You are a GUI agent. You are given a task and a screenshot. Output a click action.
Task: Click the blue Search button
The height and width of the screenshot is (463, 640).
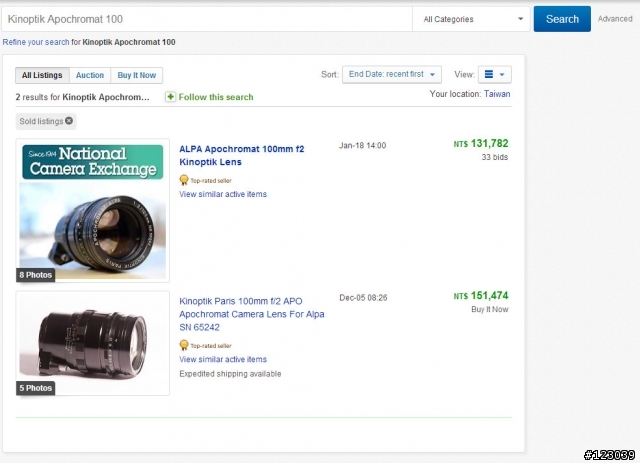point(562,19)
